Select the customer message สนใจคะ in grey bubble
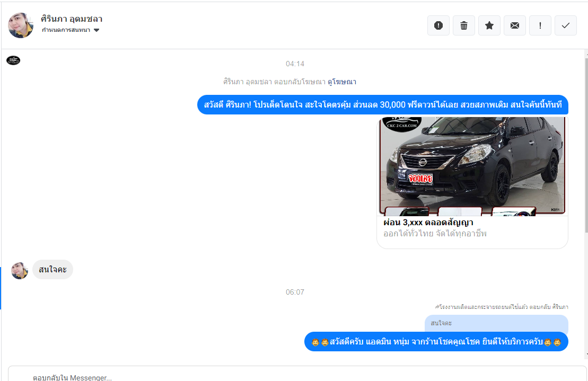Image resolution: width=588 pixels, height=381 pixels. 53,269
